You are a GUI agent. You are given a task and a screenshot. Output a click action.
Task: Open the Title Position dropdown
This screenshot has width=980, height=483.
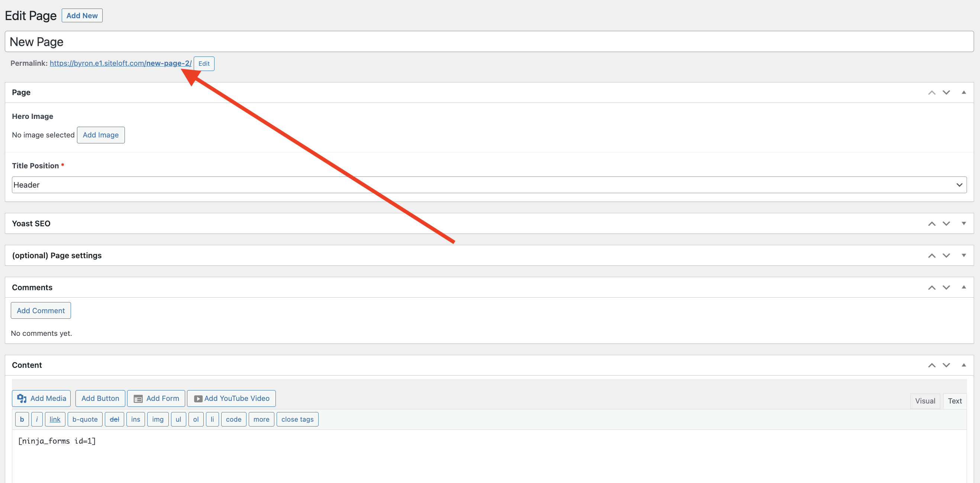(489, 185)
